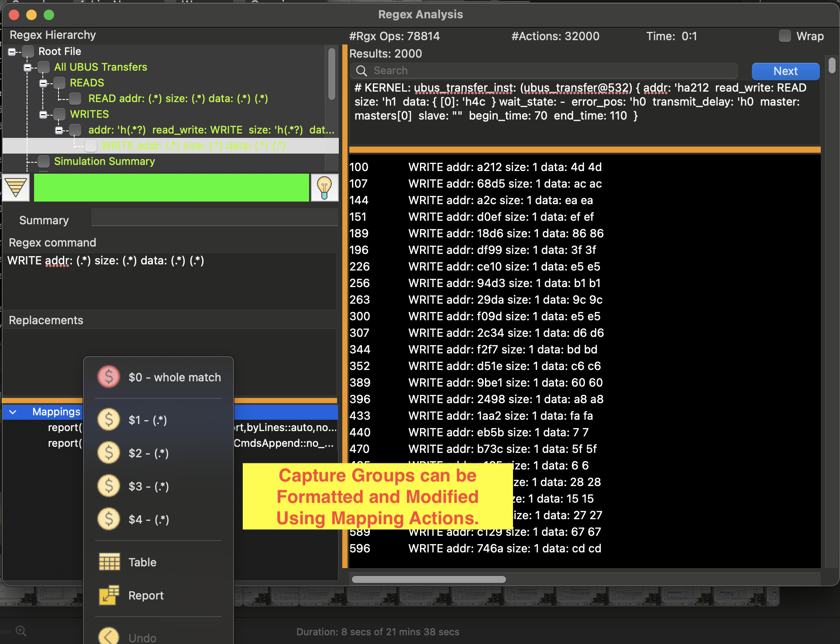Collapse the Root File tree node
Image resolution: width=840 pixels, height=644 pixels.
point(12,52)
